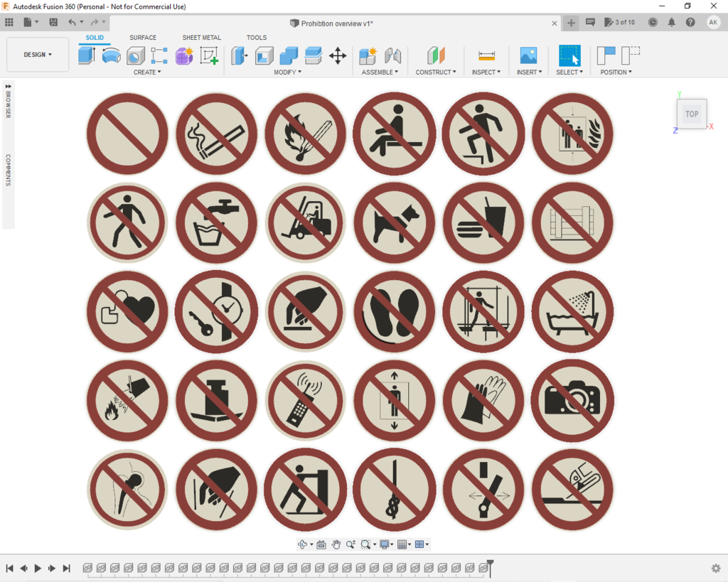The image size is (728, 582).
Task: Expand the POSITION menu
Action: coord(616,72)
